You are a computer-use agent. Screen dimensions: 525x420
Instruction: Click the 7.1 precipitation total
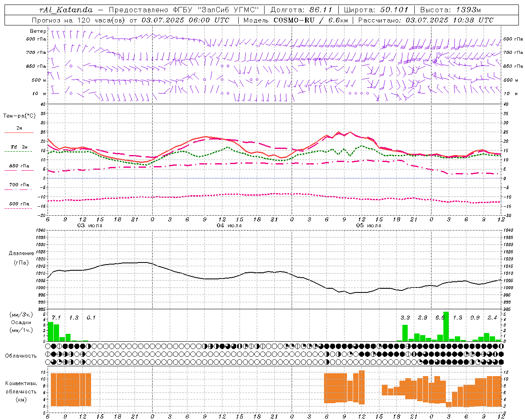click(x=56, y=318)
